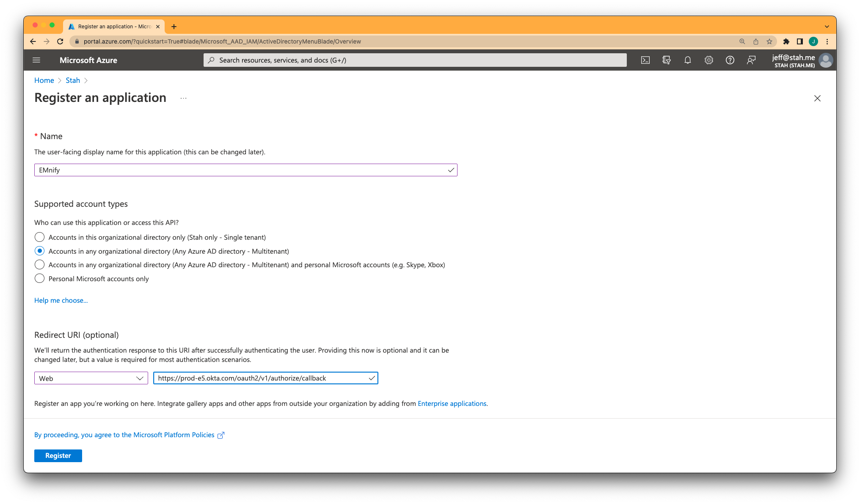Click the Stah breadcrumb link
This screenshot has width=860, height=504.
point(73,80)
